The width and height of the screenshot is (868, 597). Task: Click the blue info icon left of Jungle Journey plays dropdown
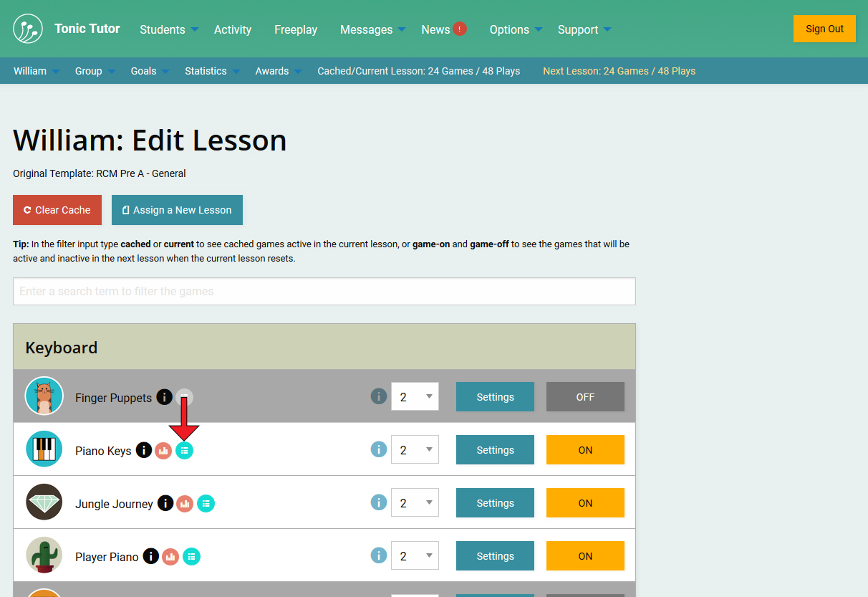[379, 502]
